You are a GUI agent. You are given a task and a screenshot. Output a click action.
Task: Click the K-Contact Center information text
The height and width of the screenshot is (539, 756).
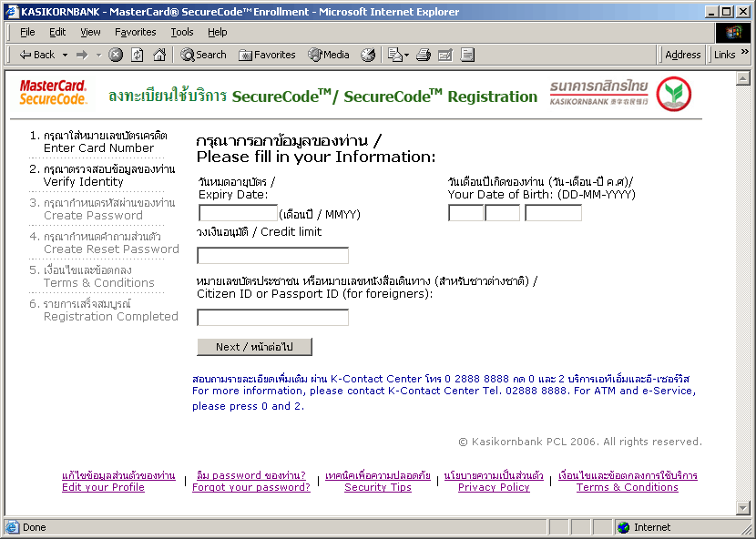[x=444, y=392]
